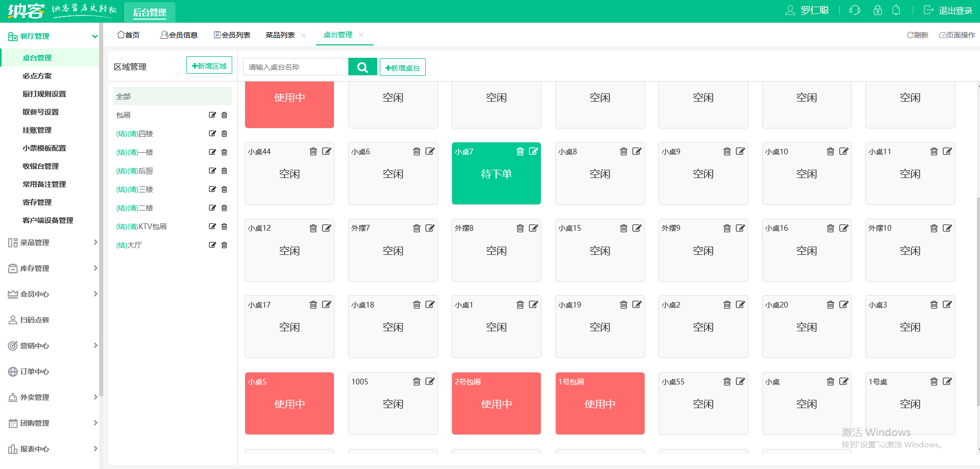This screenshot has width=980, height=469.
Task: Open the headset customer-service icon in top bar
Action: click(x=855, y=10)
